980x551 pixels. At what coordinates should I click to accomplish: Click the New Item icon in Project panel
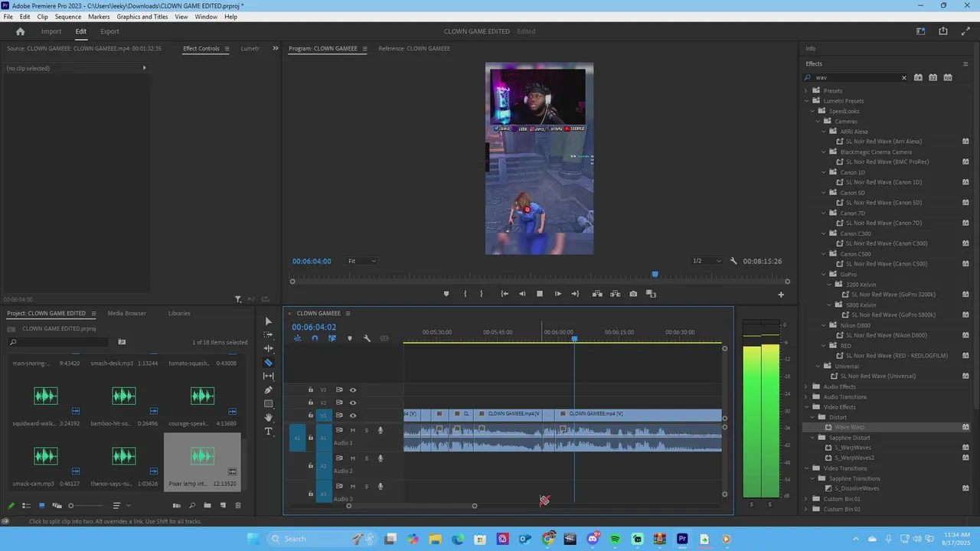223,506
